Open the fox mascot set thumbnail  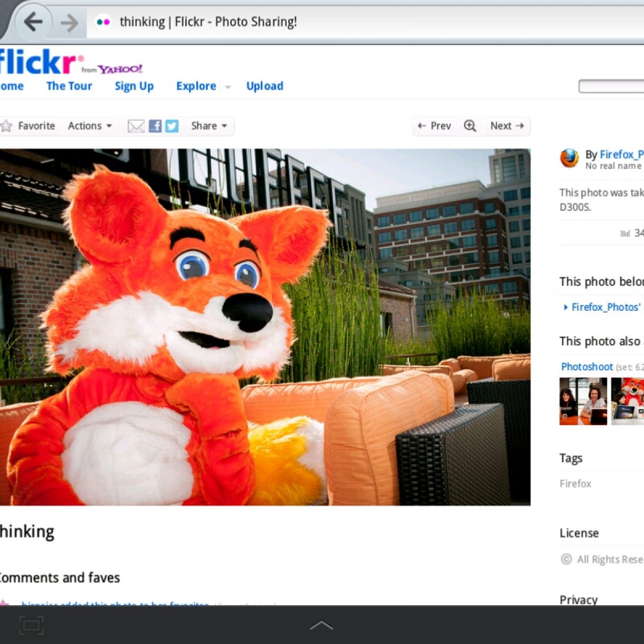coord(628,401)
